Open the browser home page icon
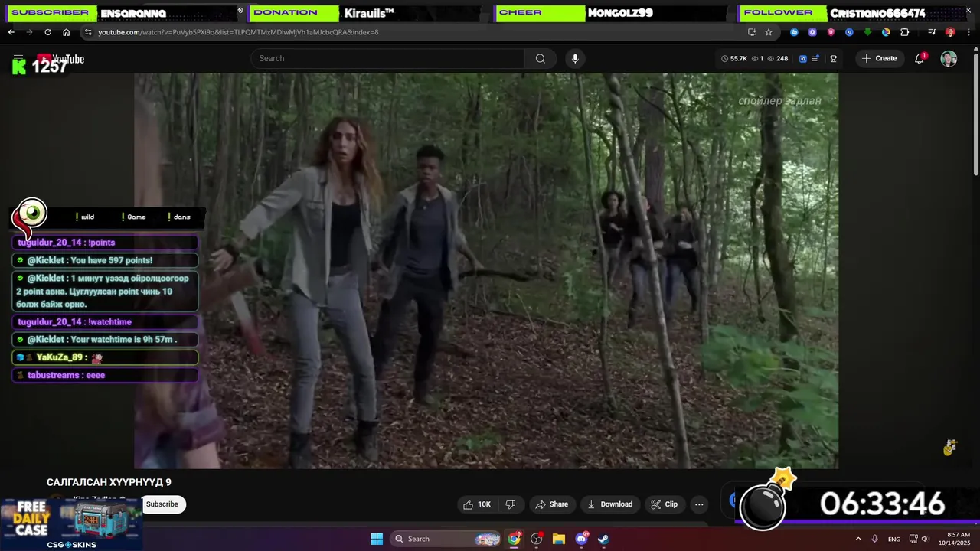The height and width of the screenshot is (551, 980). (x=66, y=32)
